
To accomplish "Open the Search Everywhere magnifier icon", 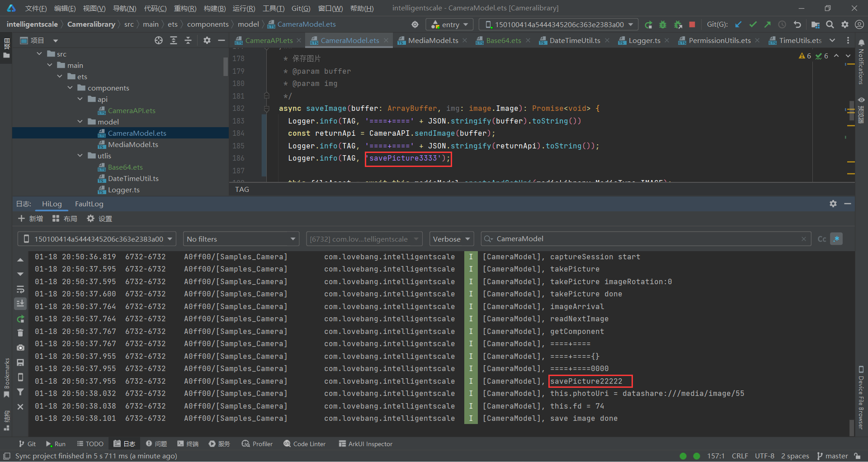I will coord(830,24).
